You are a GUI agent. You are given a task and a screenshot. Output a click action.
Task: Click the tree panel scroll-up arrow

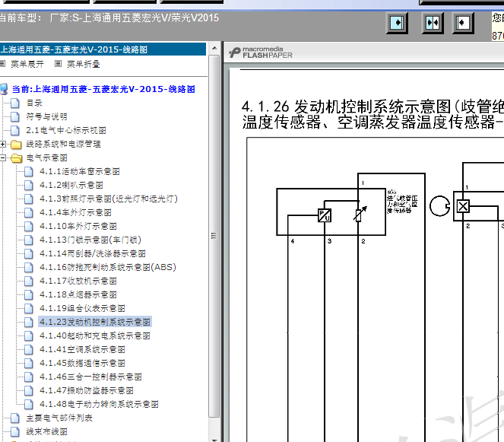pyautogui.click(x=214, y=48)
